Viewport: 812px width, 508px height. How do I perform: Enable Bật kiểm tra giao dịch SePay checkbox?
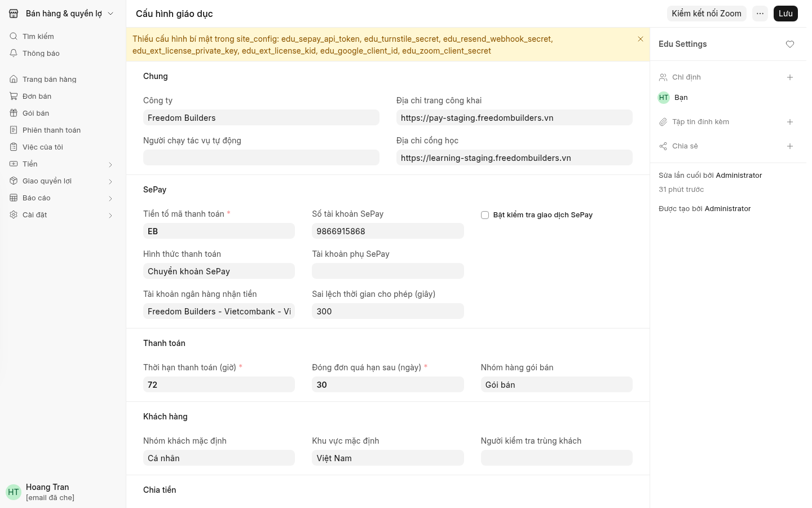[485, 215]
